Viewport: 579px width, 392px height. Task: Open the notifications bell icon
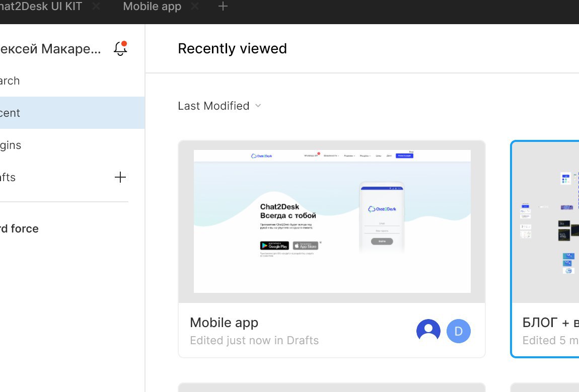tap(120, 48)
